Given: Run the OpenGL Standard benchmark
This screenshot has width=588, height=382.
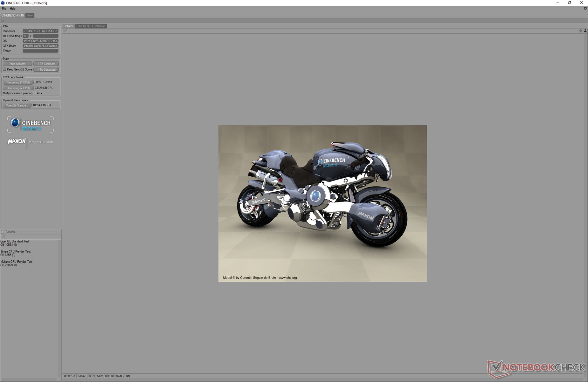Looking at the screenshot, I should coord(17,105).
